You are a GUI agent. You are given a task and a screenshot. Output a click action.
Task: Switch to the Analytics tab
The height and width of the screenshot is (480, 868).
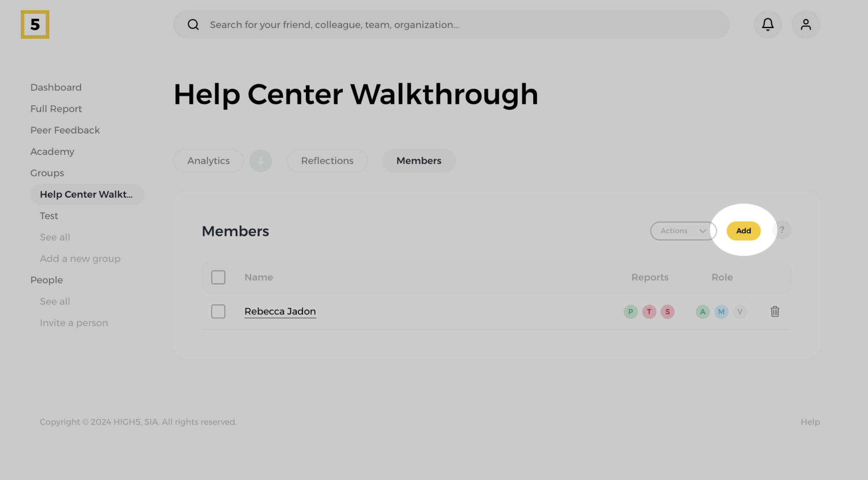[x=208, y=161]
